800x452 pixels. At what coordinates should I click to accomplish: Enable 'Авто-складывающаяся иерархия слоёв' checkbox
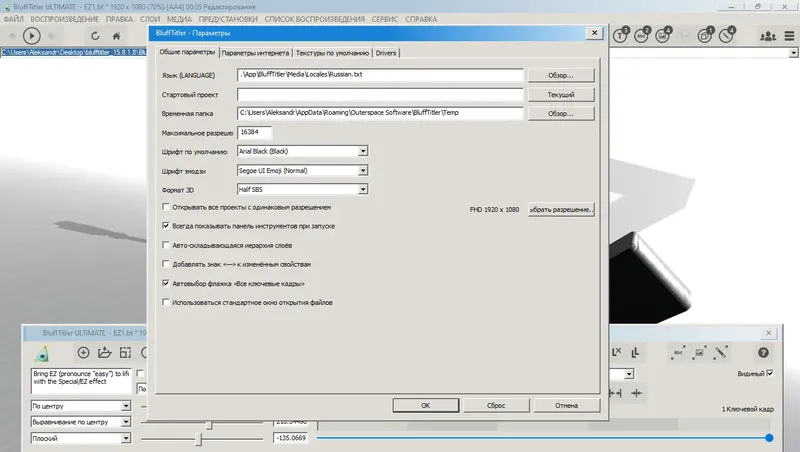coord(166,245)
